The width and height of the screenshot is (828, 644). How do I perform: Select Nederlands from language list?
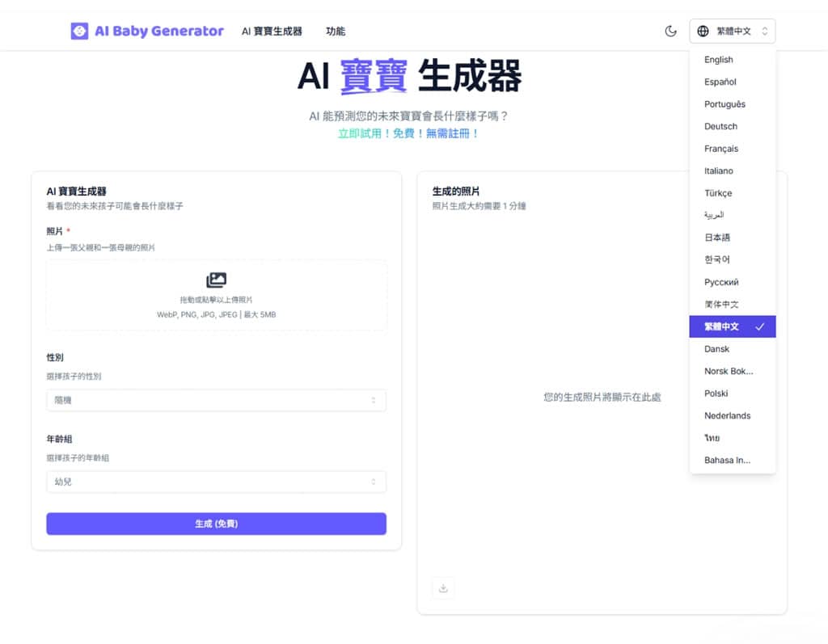point(733,415)
